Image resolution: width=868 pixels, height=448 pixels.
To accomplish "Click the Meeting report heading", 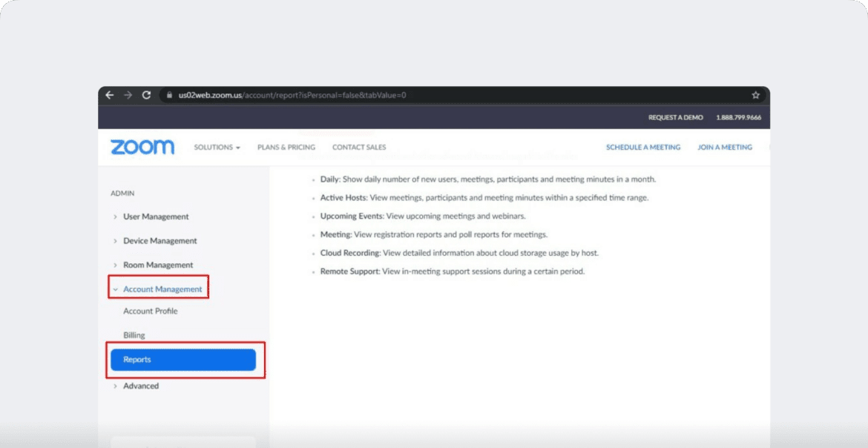I will tap(336, 234).
